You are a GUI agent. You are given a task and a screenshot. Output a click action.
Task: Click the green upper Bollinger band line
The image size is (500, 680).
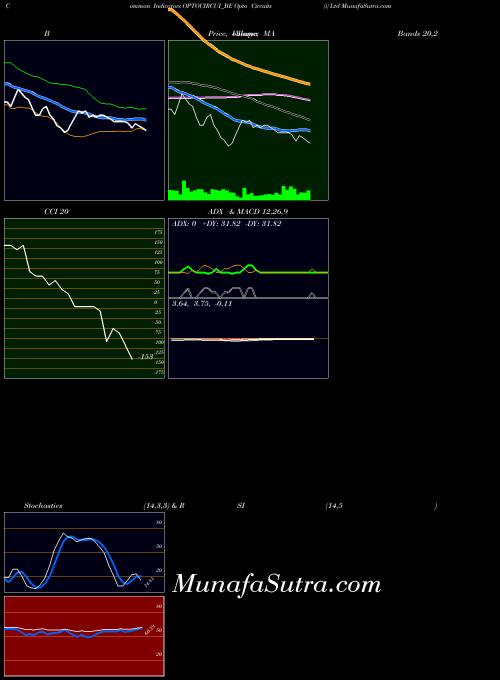(x=75, y=87)
